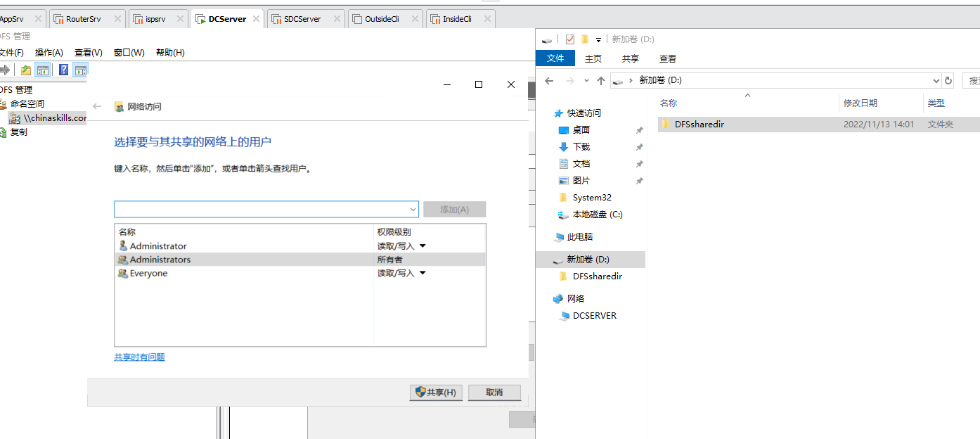Viewport: 980px width, 439px height.
Task: Go up one level in Explorer
Action: 601,81
